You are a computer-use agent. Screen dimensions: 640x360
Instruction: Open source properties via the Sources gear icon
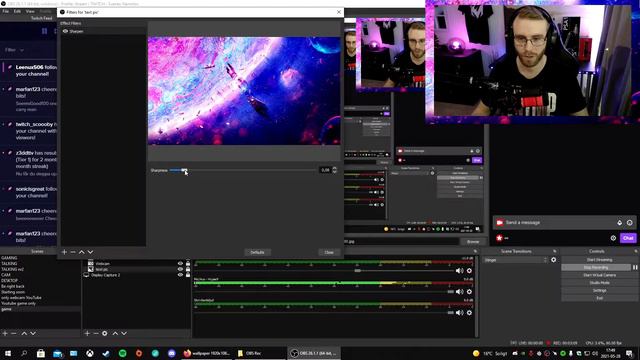tap(104, 333)
